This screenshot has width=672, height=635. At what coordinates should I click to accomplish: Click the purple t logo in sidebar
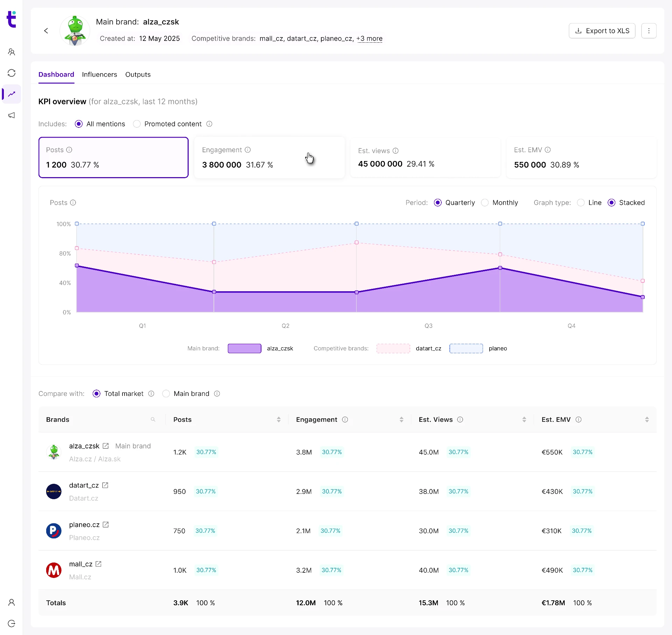pos(11,19)
